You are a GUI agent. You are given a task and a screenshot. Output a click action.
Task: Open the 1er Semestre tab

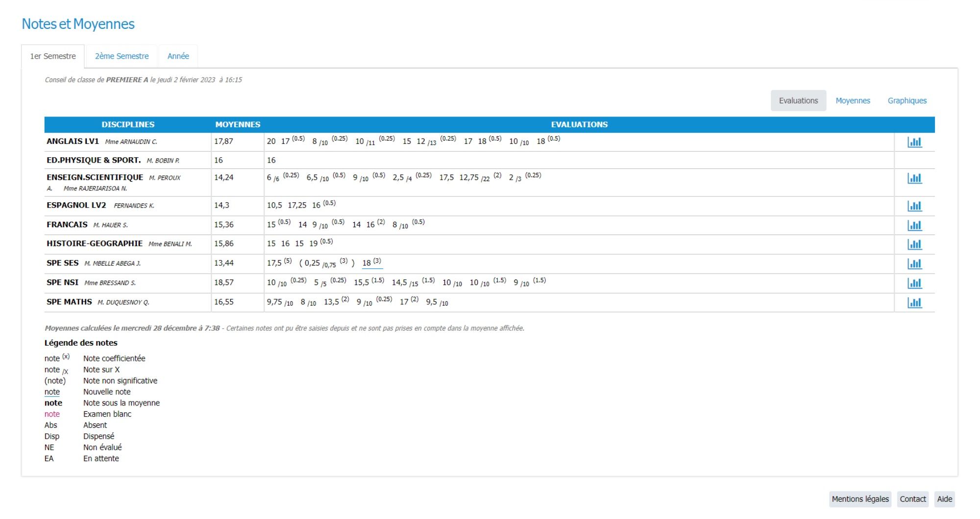(x=53, y=56)
